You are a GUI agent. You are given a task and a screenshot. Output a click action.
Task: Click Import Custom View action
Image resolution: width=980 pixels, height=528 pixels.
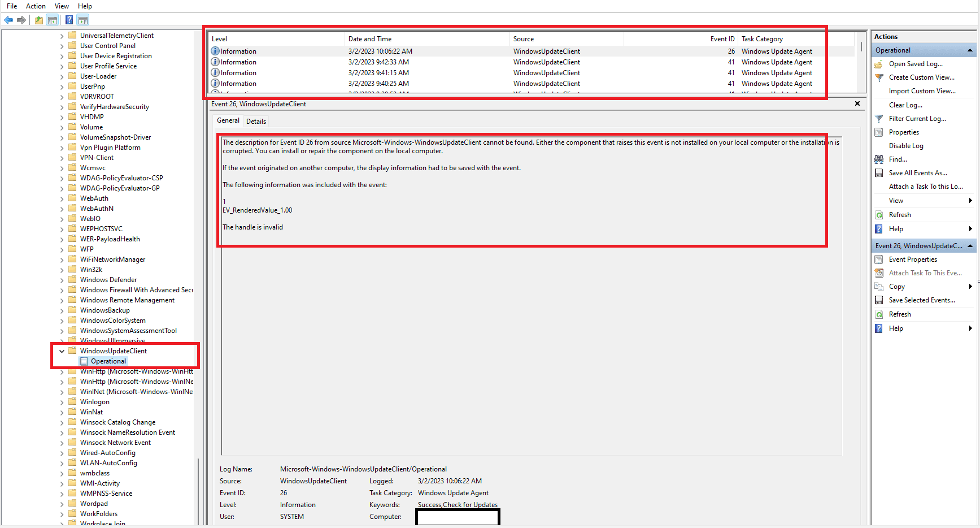[x=922, y=91]
